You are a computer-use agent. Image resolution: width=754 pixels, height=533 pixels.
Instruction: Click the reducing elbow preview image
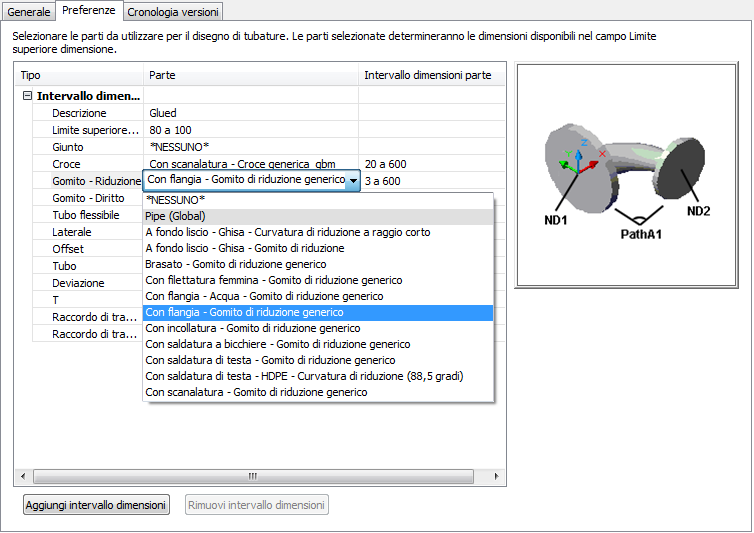(626, 175)
